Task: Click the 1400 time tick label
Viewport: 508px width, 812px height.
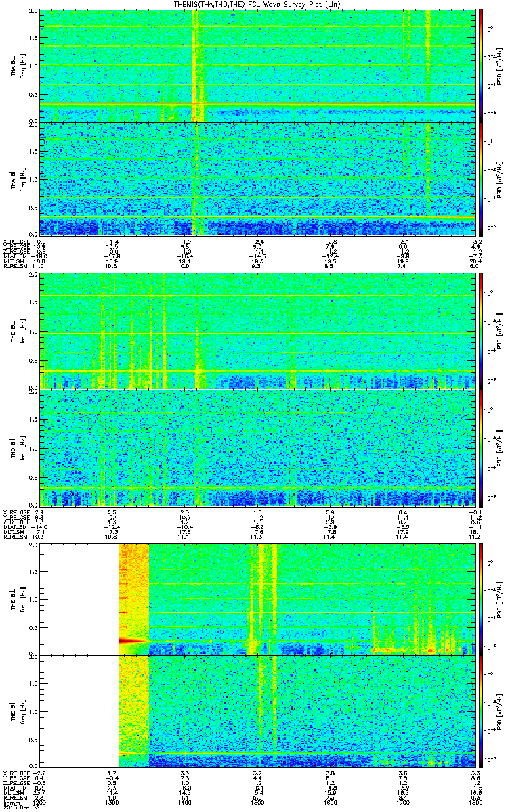Action: [185, 802]
